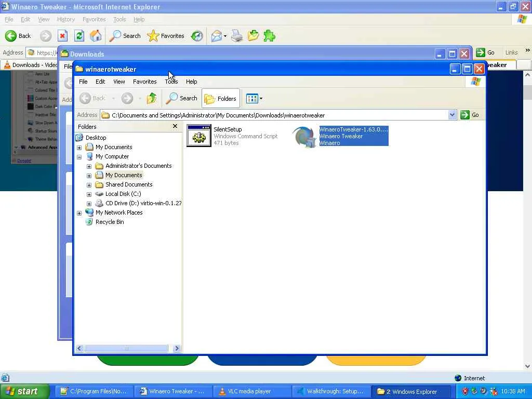Click the folder with arrow toolbar icon

(253, 36)
